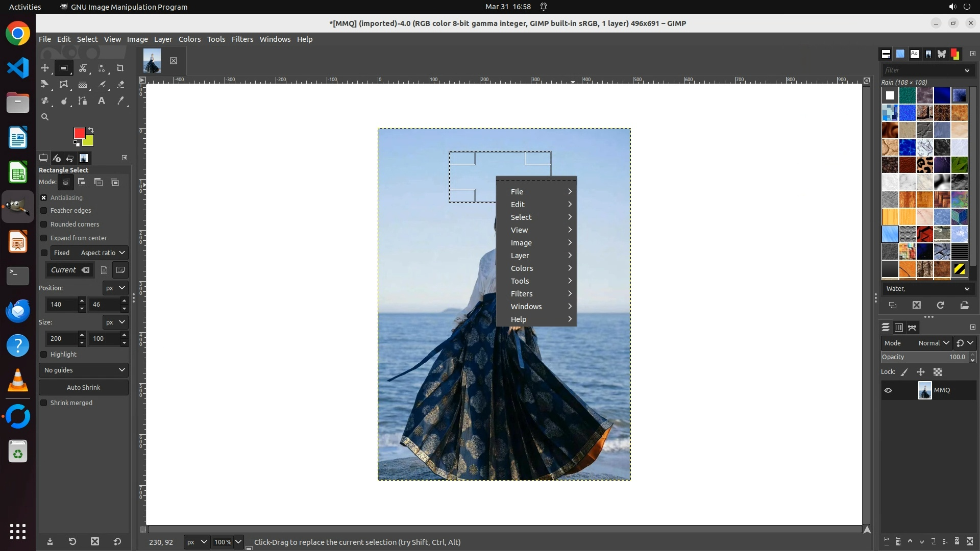Open the layer Mode Normal dropdown
Viewport: 980px width, 551px height.
(933, 343)
